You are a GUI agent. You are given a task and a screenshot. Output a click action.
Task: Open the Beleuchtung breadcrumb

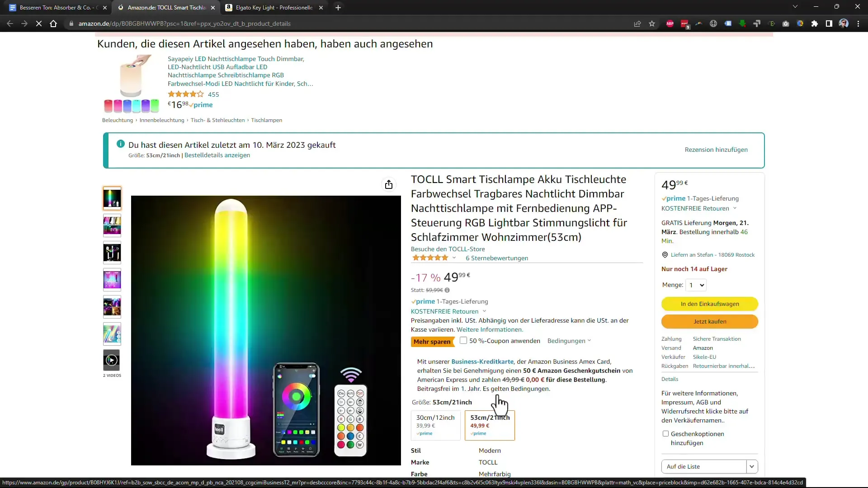pos(118,120)
